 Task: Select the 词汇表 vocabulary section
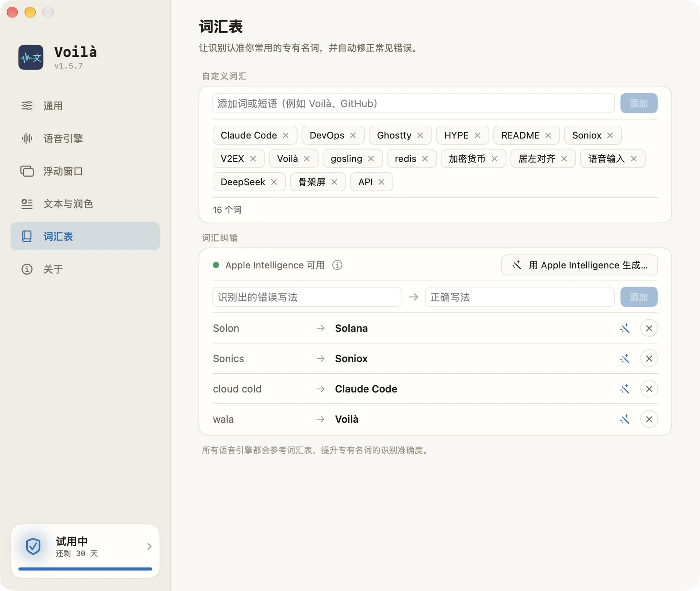[x=85, y=236]
